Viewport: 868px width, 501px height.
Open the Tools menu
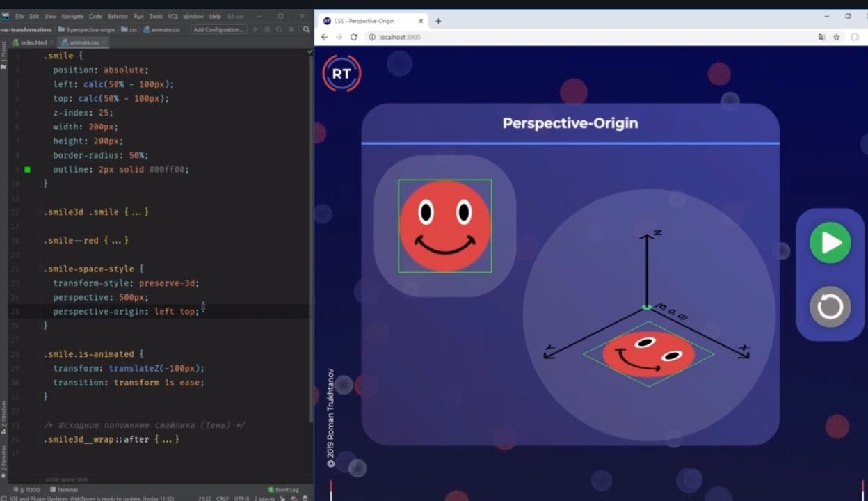pyautogui.click(x=156, y=16)
